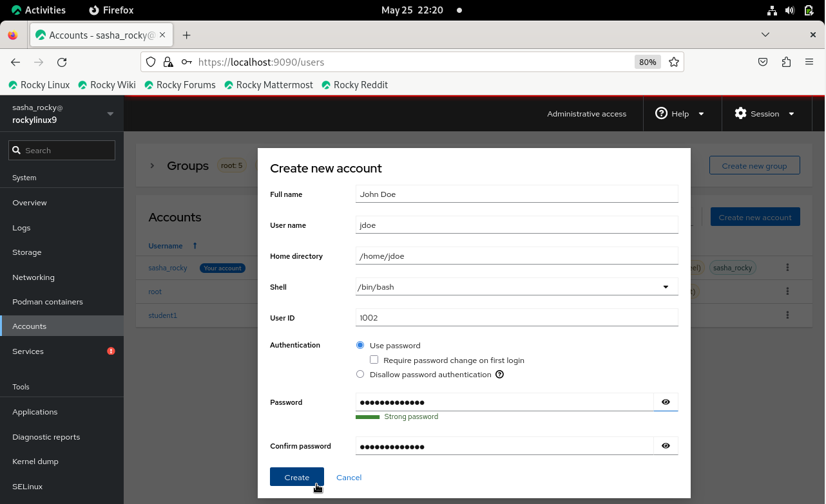Select Disallow password authentication option
The image size is (826, 504).
coord(360,375)
